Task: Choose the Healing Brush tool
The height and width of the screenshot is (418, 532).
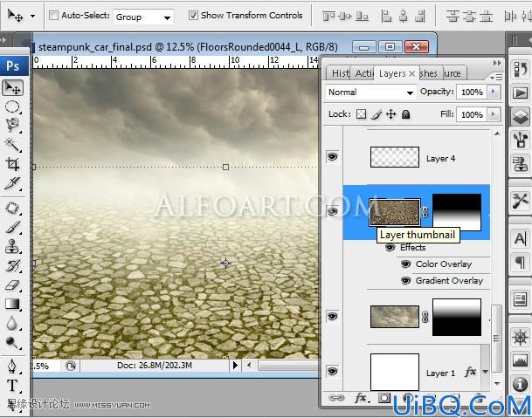Action: coord(12,208)
